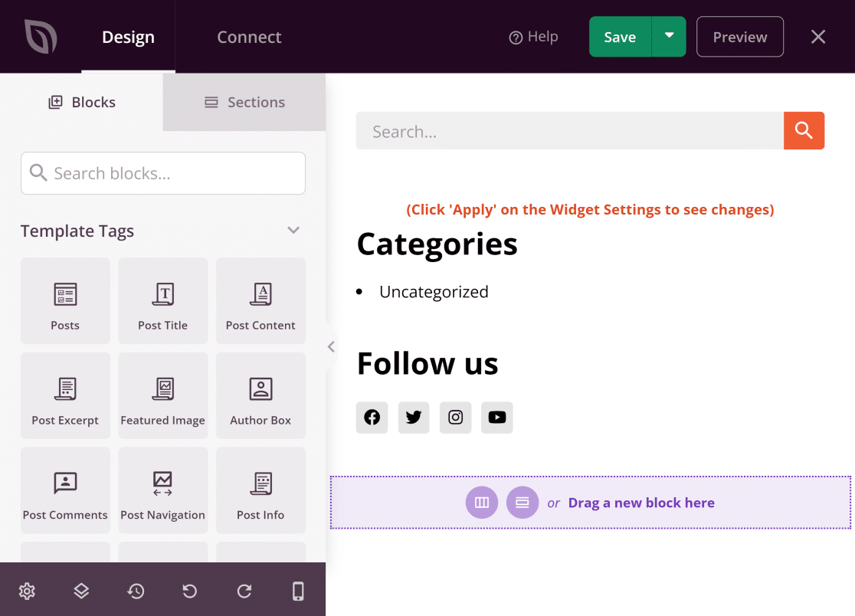Redo the last change
Screen dimensions: 855x616
pos(244,591)
